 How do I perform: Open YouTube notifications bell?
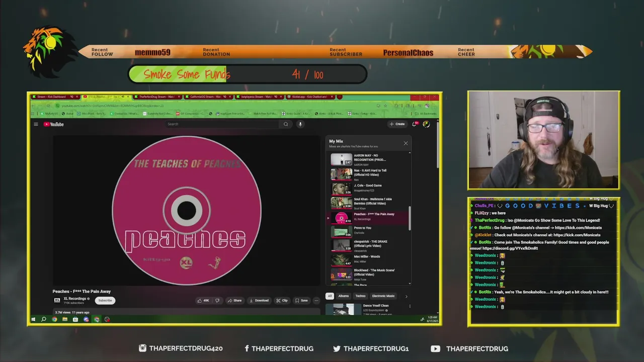tap(415, 124)
